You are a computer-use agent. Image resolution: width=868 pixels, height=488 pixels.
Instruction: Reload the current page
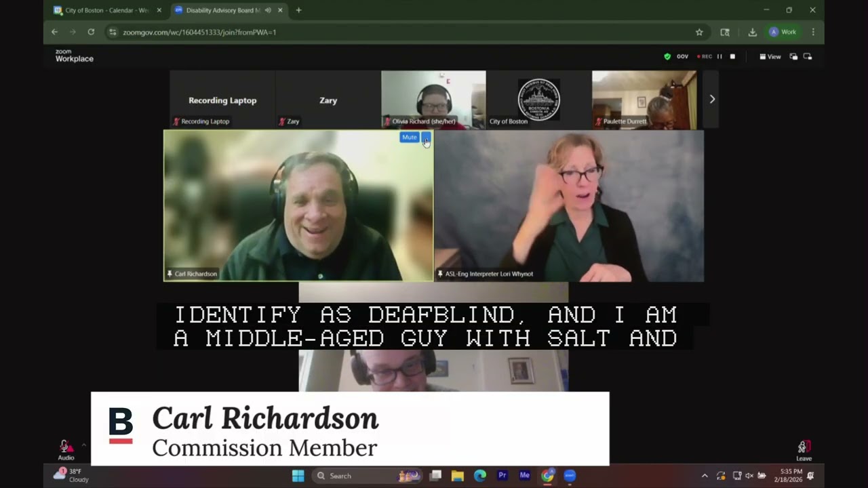coord(91,32)
